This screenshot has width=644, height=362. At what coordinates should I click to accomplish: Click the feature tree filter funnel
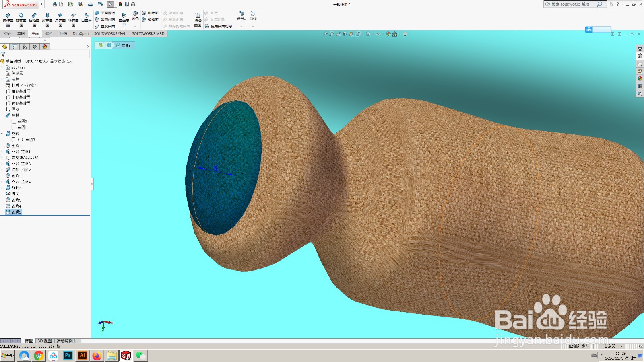tap(3, 54)
